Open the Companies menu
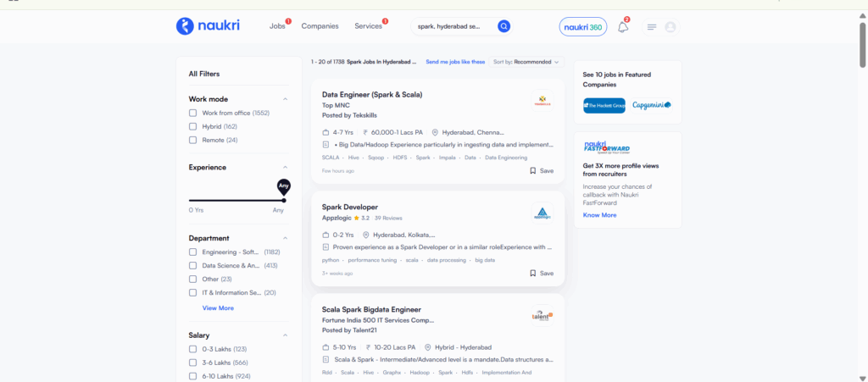The width and height of the screenshot is (868, 382). (320, 26)
